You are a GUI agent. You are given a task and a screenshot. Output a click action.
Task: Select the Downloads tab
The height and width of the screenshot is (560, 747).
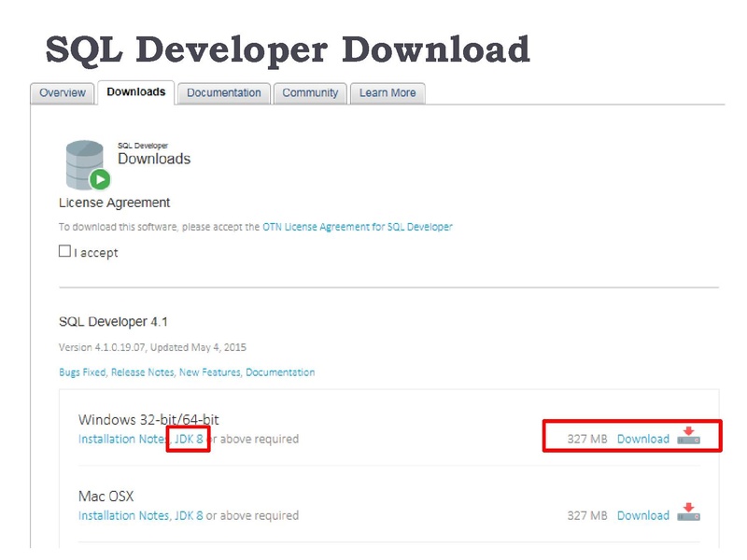(135, 92)
